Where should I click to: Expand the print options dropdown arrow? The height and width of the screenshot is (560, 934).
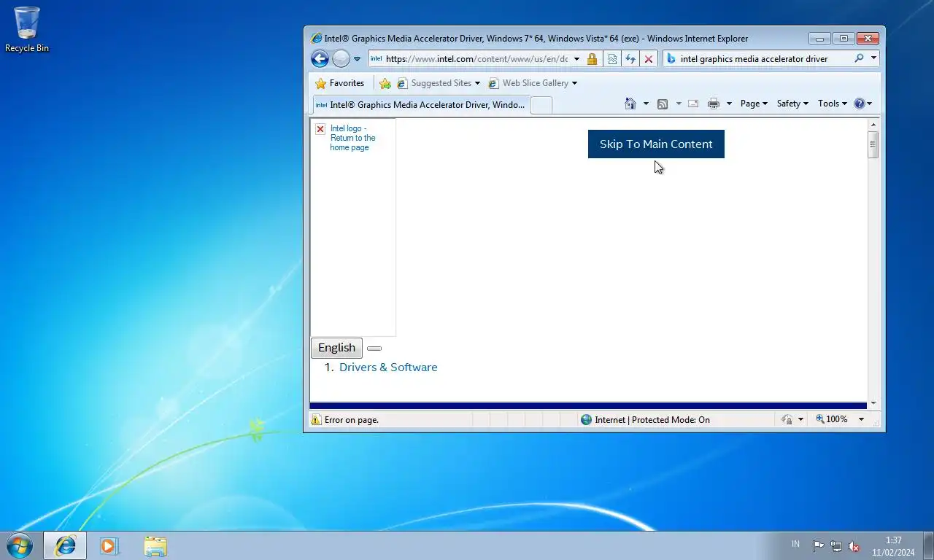pos(728,104)
